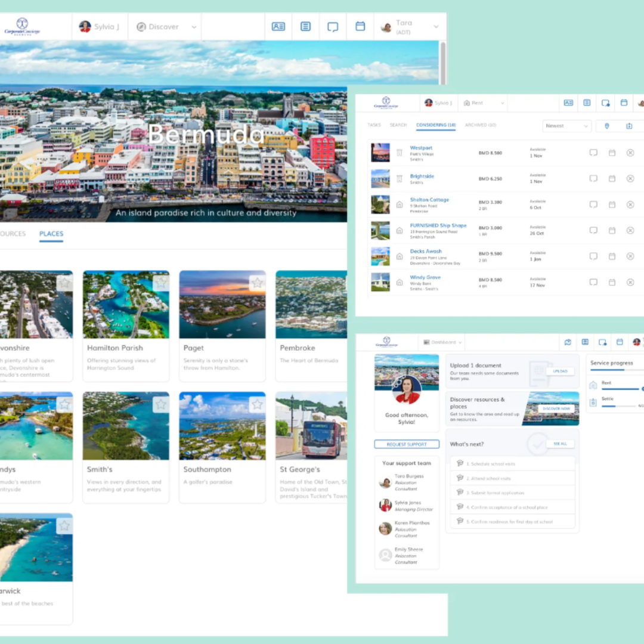Click calendar icon on Shelton Cottage row
This screenshot has height=644, width=644.
pos(612,205)
